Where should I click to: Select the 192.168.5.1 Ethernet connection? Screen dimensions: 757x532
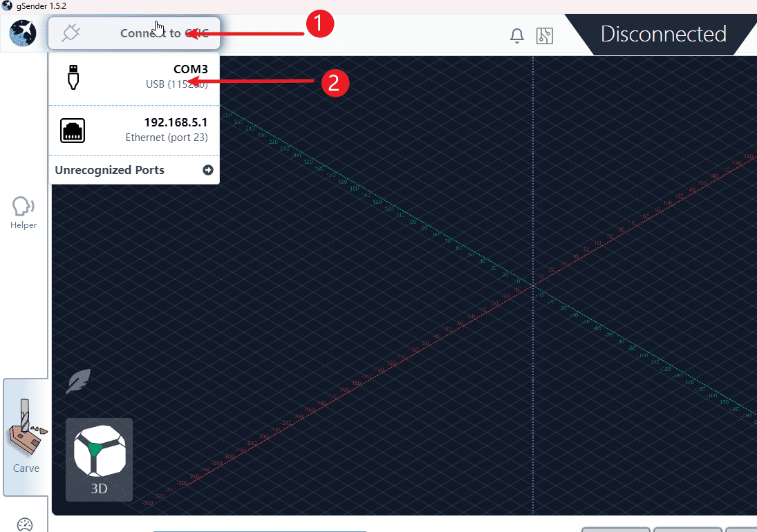coord(134,130)
